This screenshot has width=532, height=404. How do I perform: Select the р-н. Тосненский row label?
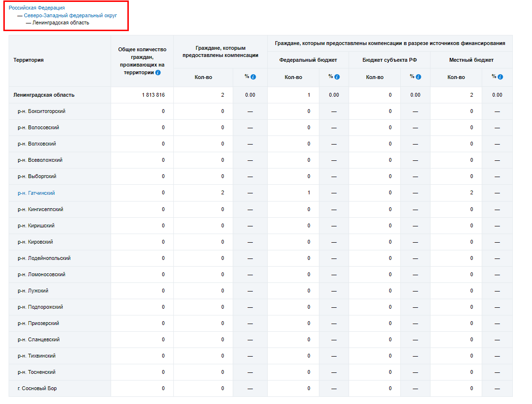(x=37, y=372)
